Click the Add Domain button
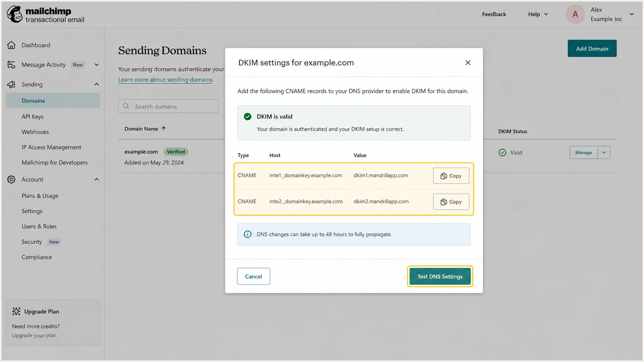Viewport: 644px width, 362px height. [592, 48]
